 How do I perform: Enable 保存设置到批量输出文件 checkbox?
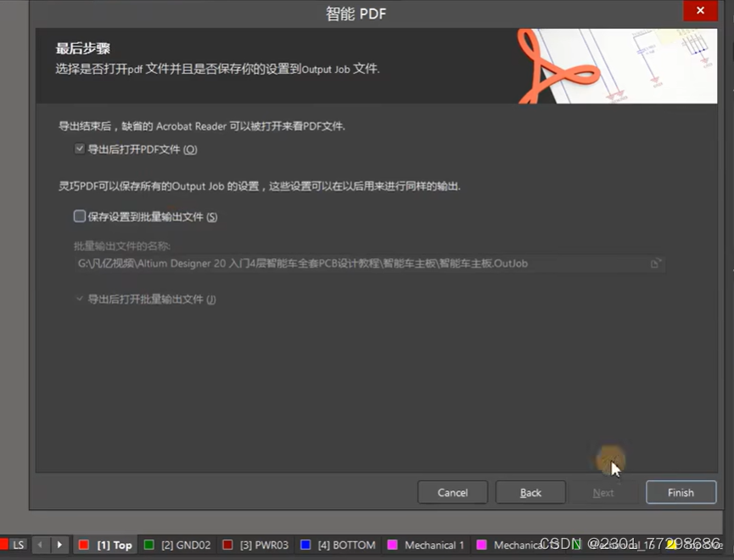(80, 216)
